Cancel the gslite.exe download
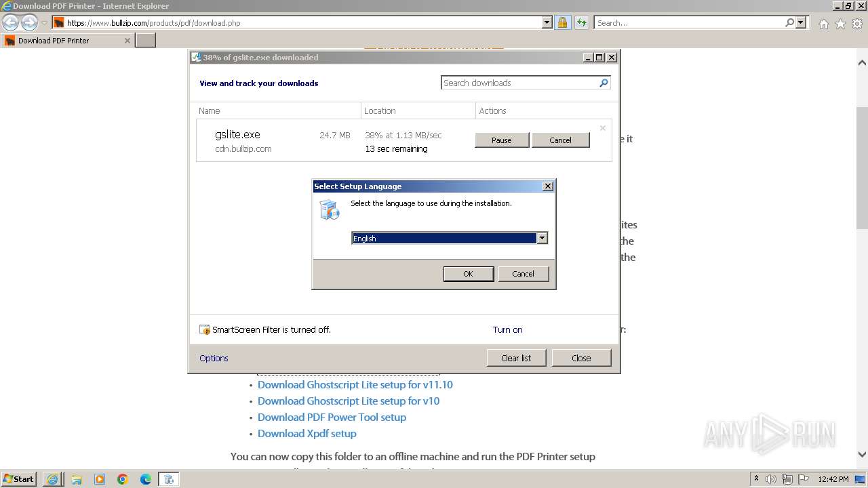This screenshot has height=488, width=868. click(560, 140)
